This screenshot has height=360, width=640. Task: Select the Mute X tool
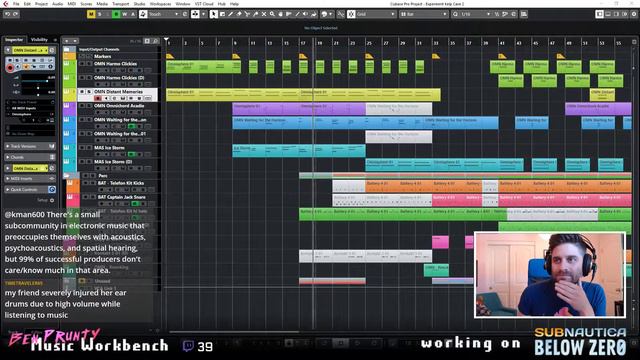pos(264,14)
